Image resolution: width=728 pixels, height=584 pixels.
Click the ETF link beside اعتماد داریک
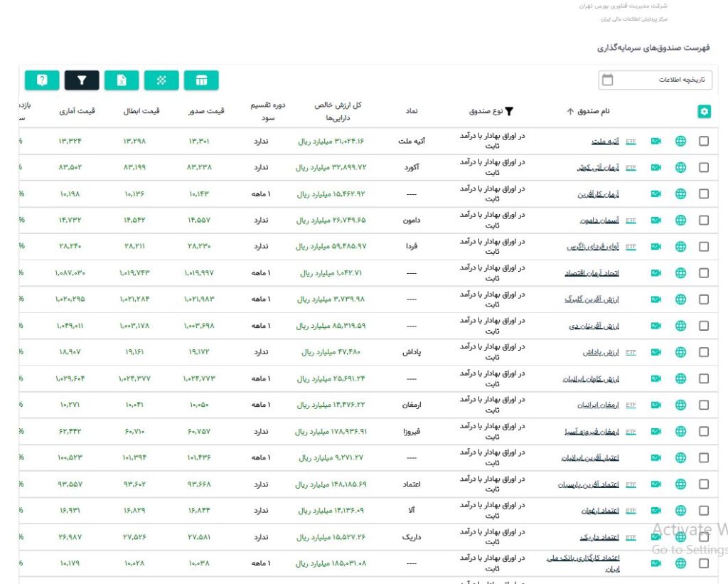click(x=631, y=538)
